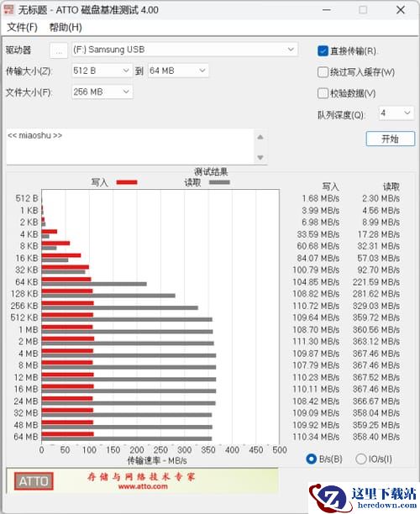This screenshot has height=514, width=420.
Task: Expand the 256 MB file size dropdown
Action: pyautogui.click(x=102, y=92)
